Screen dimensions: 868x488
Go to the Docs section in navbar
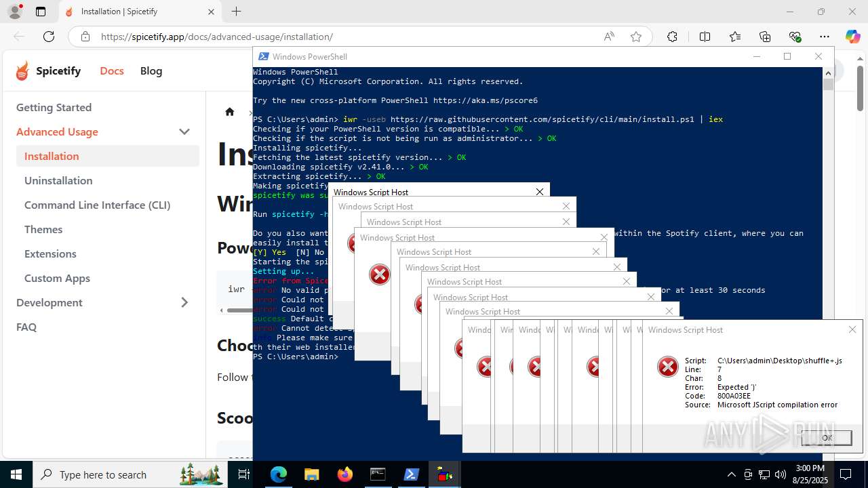point(112,70)
